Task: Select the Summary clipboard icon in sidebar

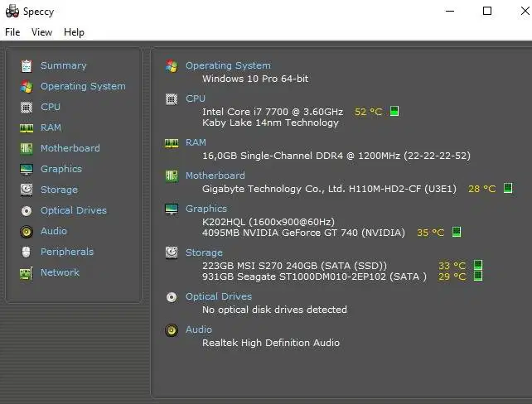Action: pyautogui.click(x=27, y=65)
